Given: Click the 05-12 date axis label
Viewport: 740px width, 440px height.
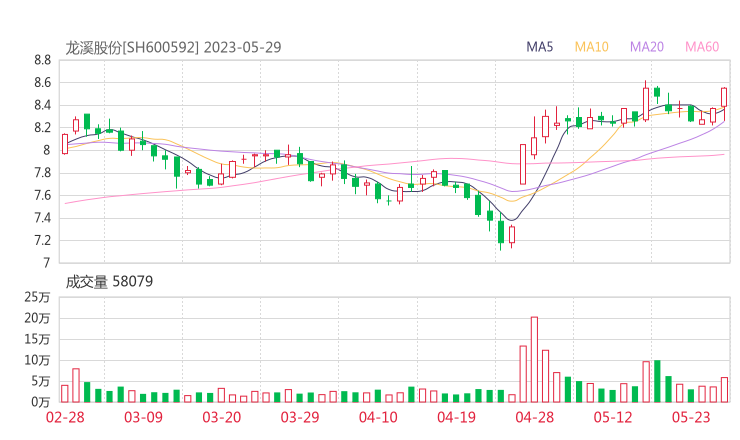Looking at the screenshot, I should [613, 417].
